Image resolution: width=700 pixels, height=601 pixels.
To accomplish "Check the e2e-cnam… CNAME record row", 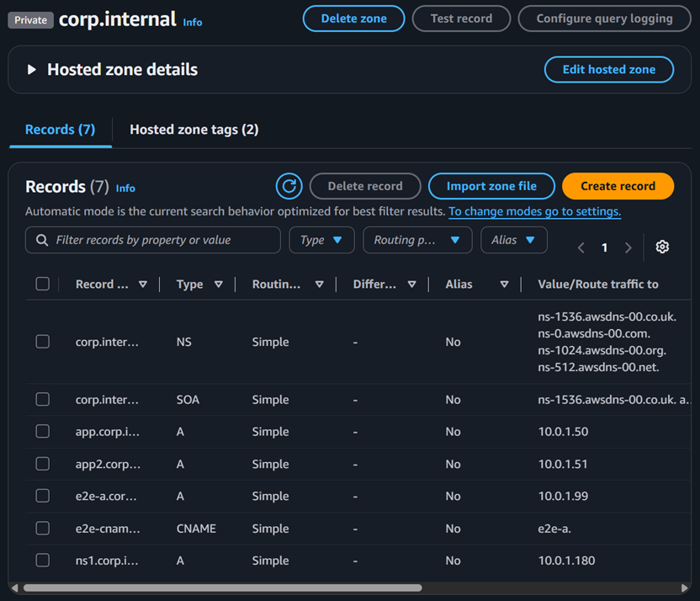I will click(x=42, y=529).
